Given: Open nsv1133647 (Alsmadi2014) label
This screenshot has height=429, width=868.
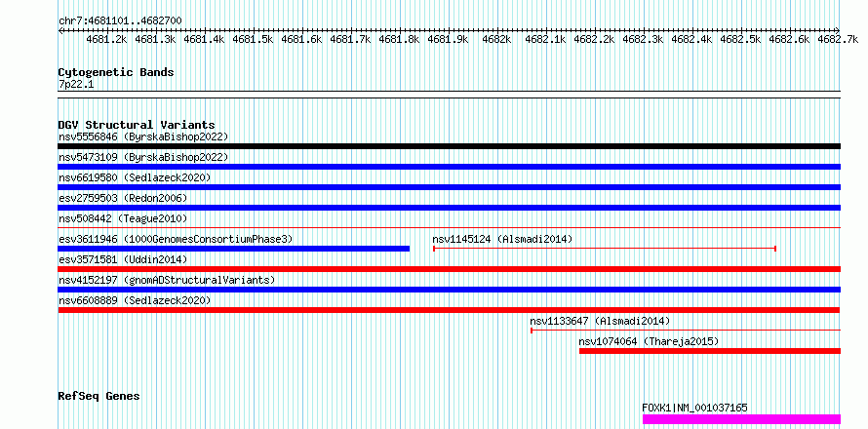Looking at the screenshot, I should 600,321.
